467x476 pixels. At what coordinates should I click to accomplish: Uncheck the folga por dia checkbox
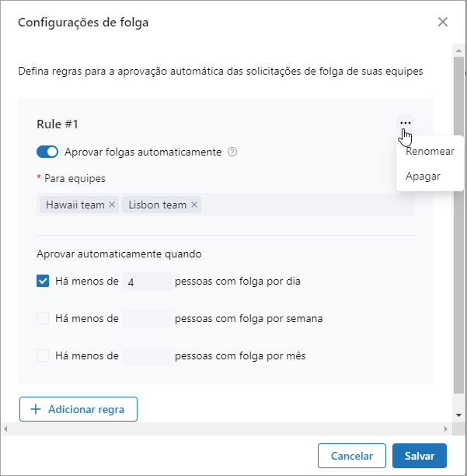pyautogui.click(x=44, y=282)
